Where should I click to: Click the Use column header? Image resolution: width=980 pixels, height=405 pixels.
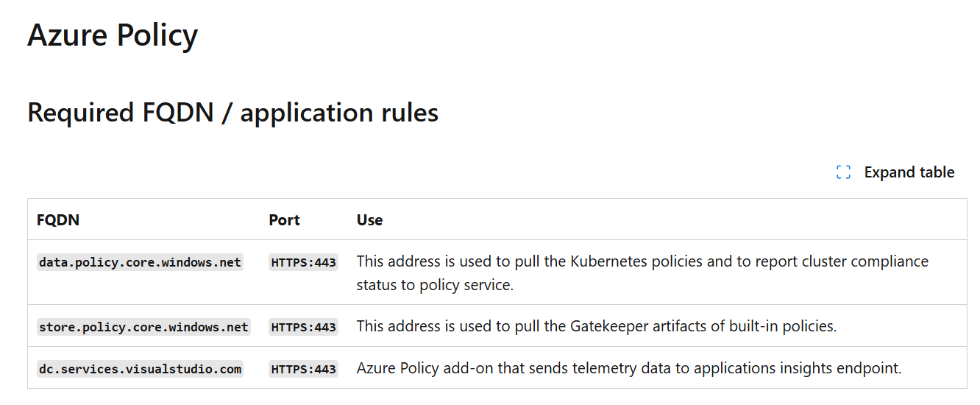369,219
